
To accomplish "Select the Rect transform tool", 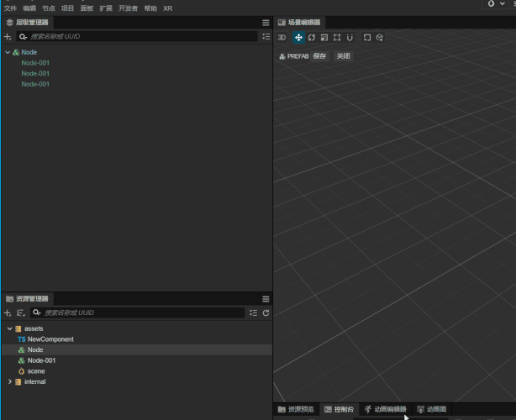I will point(337,38).
